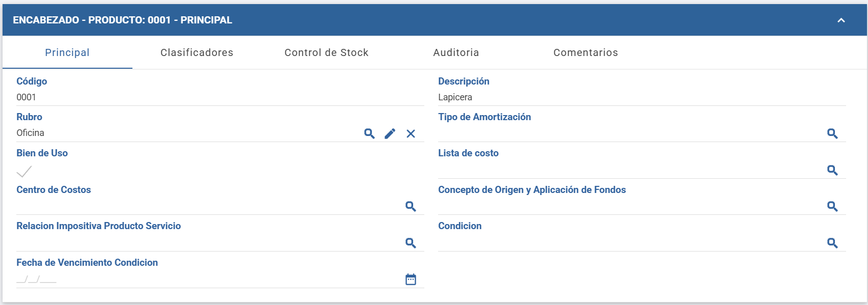Open the Condicion search lookup
The image size is (868, 305).
832,243
